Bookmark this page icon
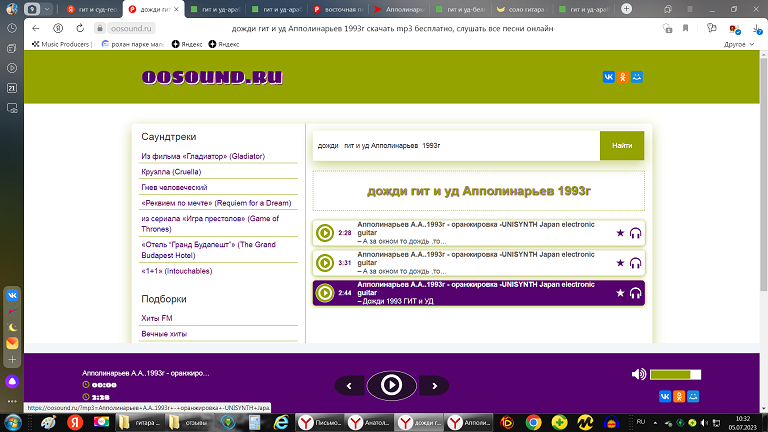Screen dimensions: 768x432 (685, 28)
